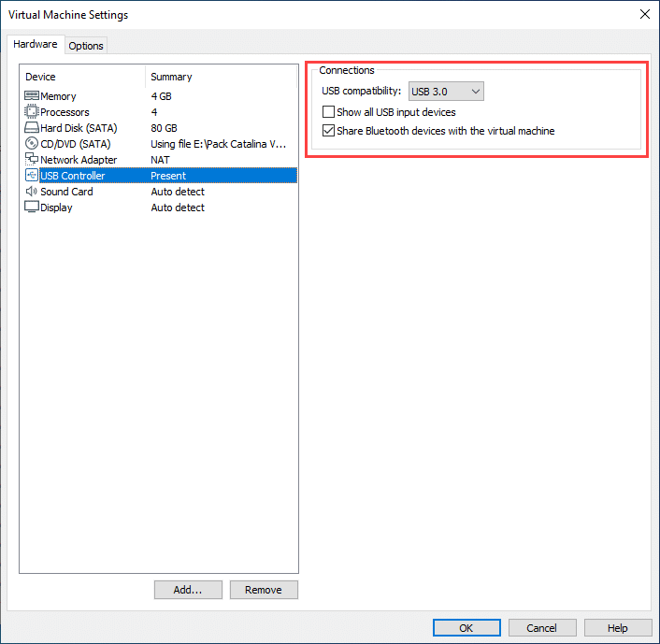Close the Virtual Machine Settings dialog
The height and width of the screenshot is (644, 660).
click(x=644, y=14)
